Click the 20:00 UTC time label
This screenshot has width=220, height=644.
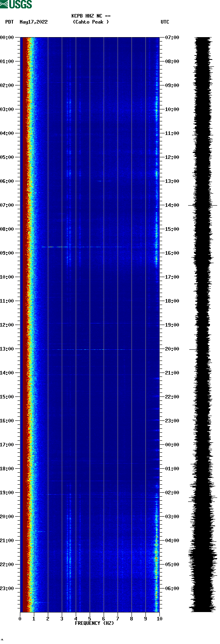pyautogui.click(x=172, y=349)
